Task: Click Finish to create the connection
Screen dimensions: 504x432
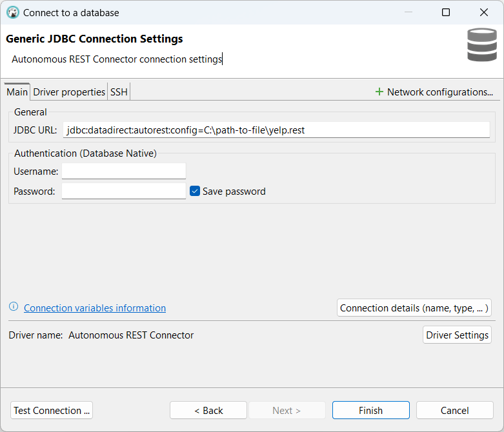Action: click(370, 411)
